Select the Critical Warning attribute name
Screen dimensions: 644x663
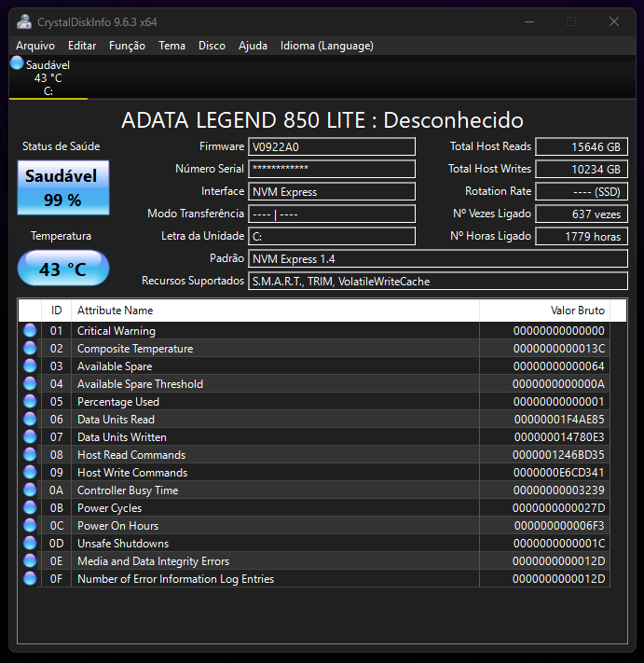116,331
